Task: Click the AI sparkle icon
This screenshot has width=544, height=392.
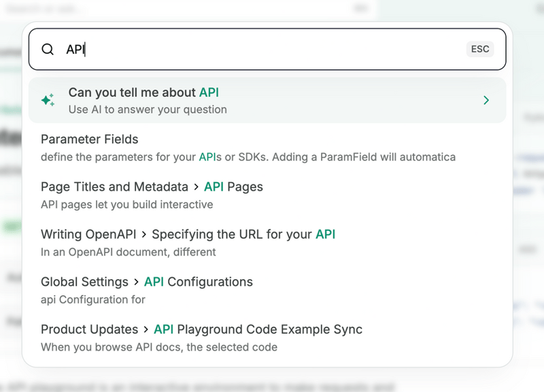Action: click(x=47, y=99)
